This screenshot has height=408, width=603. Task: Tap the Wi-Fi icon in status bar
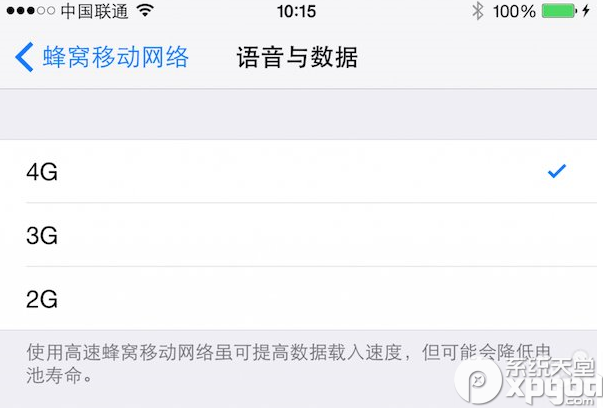[145, 11]
